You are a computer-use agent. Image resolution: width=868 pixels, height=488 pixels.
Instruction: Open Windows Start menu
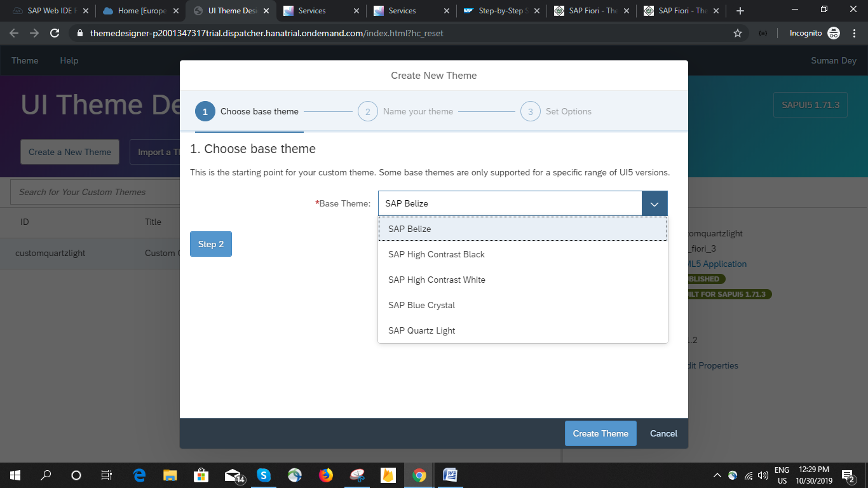click(15, 475)
